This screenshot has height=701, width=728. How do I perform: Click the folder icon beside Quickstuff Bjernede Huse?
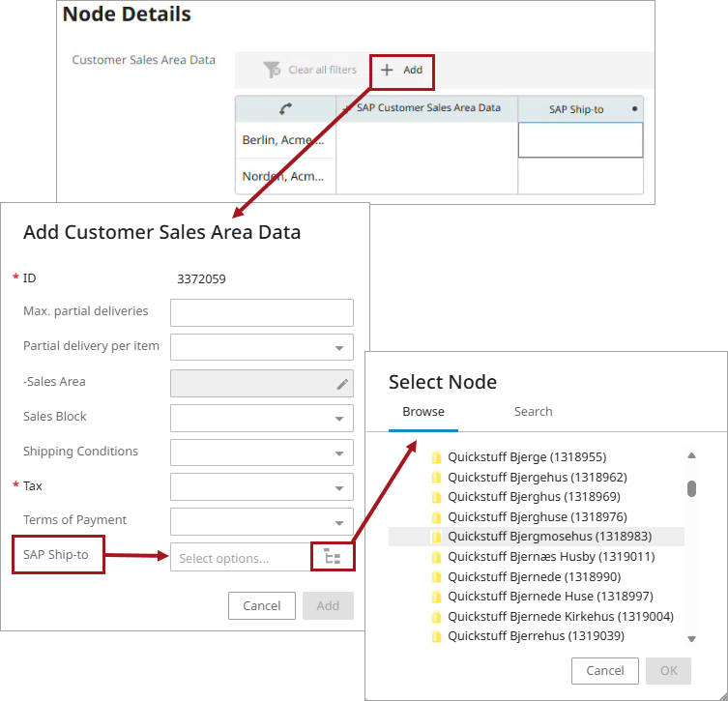point(436,597)
